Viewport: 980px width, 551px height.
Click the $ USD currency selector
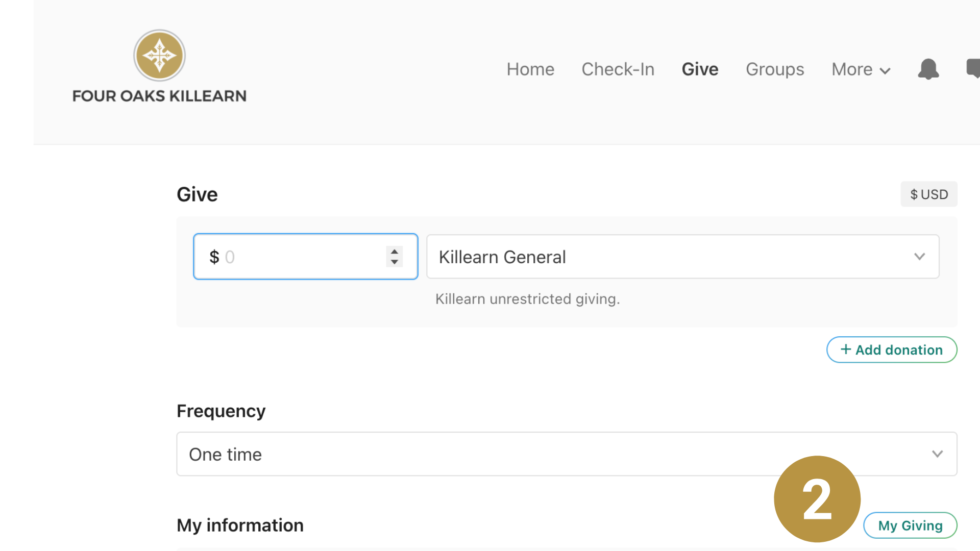click(928, 194)
